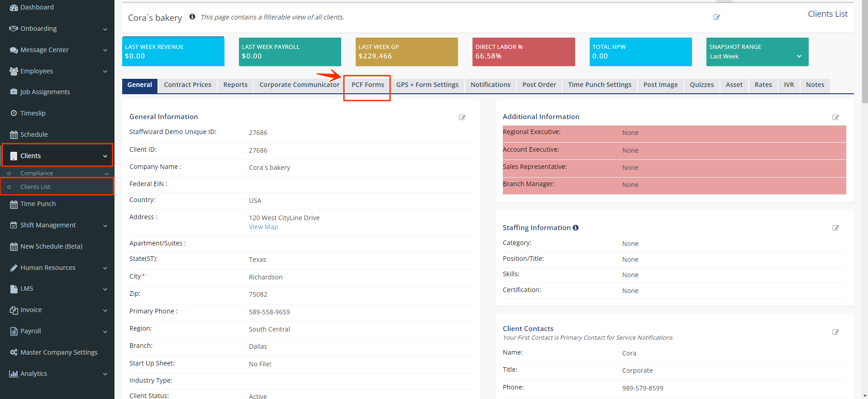This screenshot has width=868, height=399.
Task: Click the Master Company Settings gears icon
Action: [x=14, y=352]
